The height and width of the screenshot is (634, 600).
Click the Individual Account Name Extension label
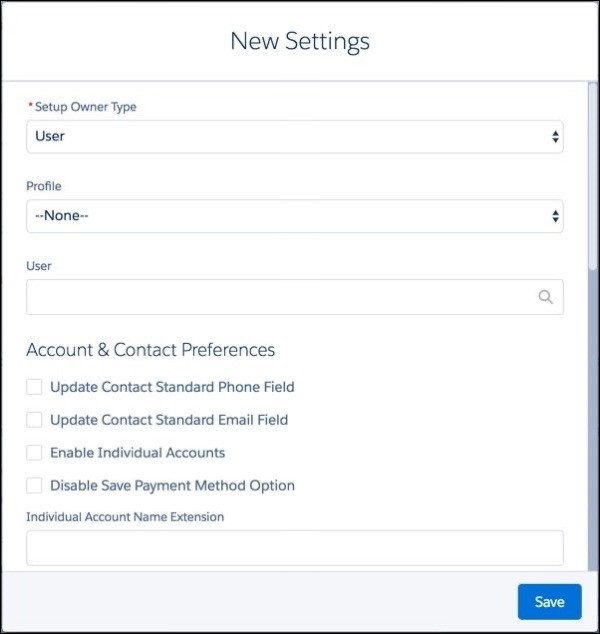[x=125, y=517]
